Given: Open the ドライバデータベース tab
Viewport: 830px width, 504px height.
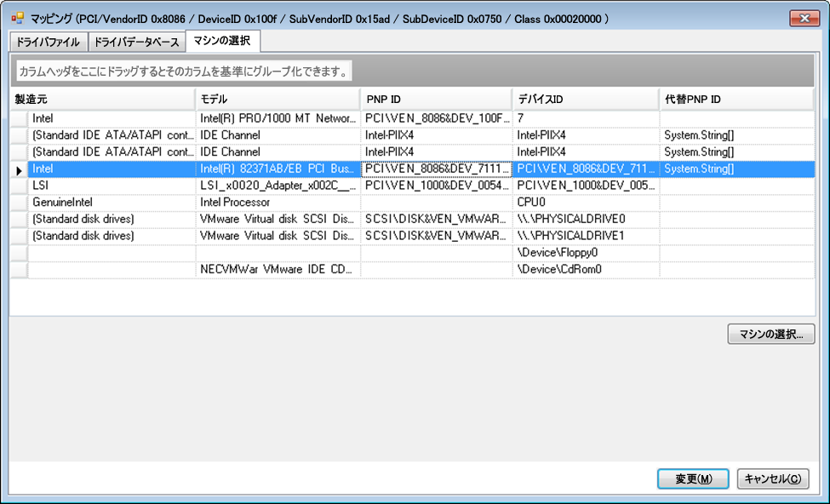Looking at the screenshot, I should tap(136, 42).
